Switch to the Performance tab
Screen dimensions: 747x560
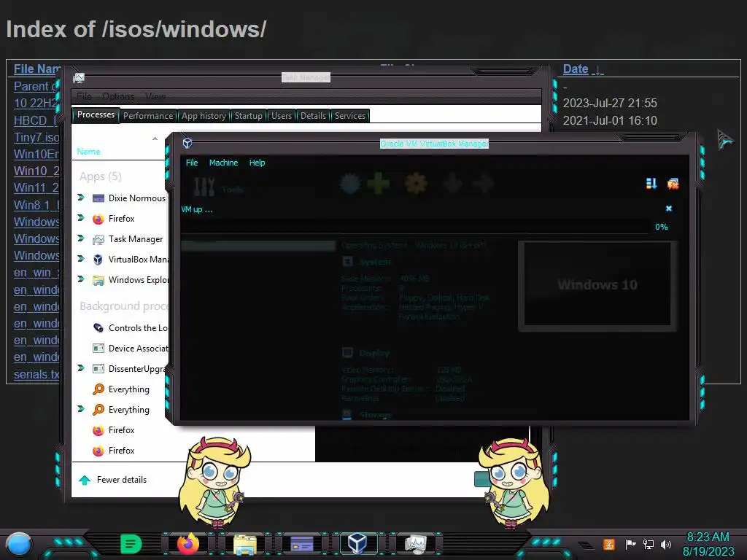coord(148,116)
